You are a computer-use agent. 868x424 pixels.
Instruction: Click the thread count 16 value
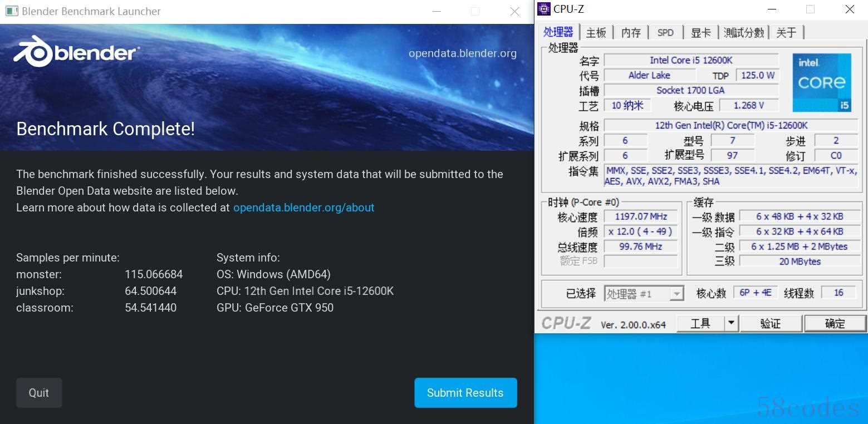(838, 293)
